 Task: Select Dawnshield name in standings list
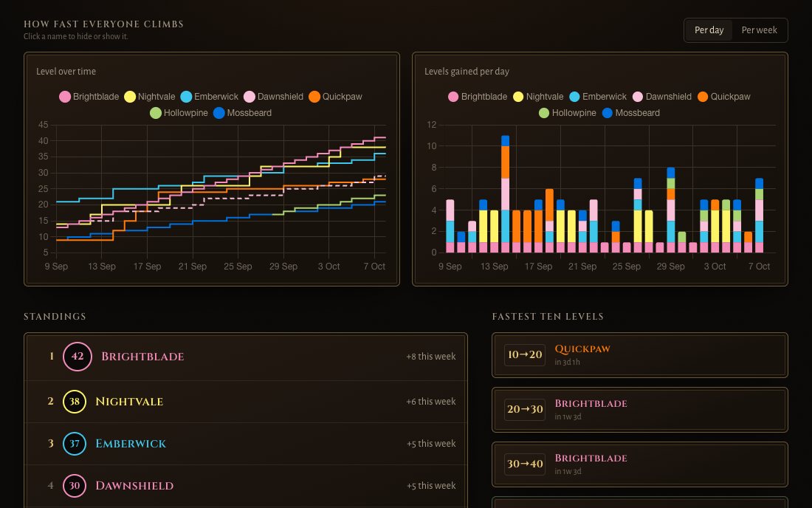[x=134, y=486]
